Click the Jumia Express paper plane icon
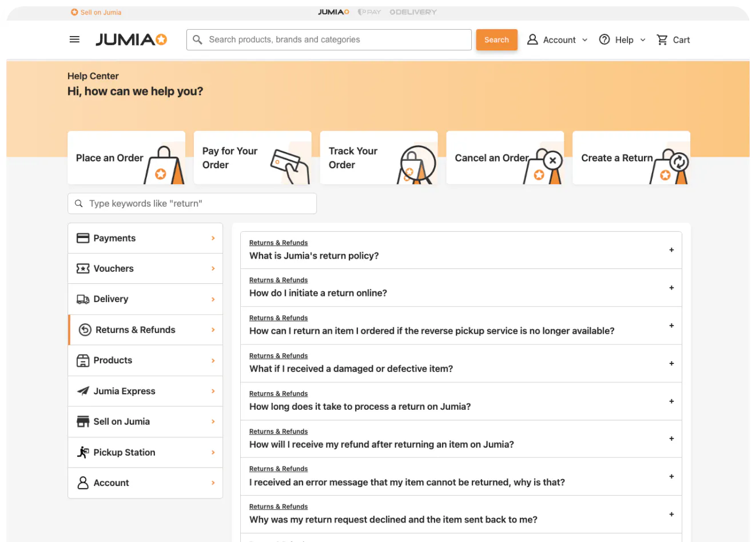This screenshot has height=542, width=756. (83, 391)
